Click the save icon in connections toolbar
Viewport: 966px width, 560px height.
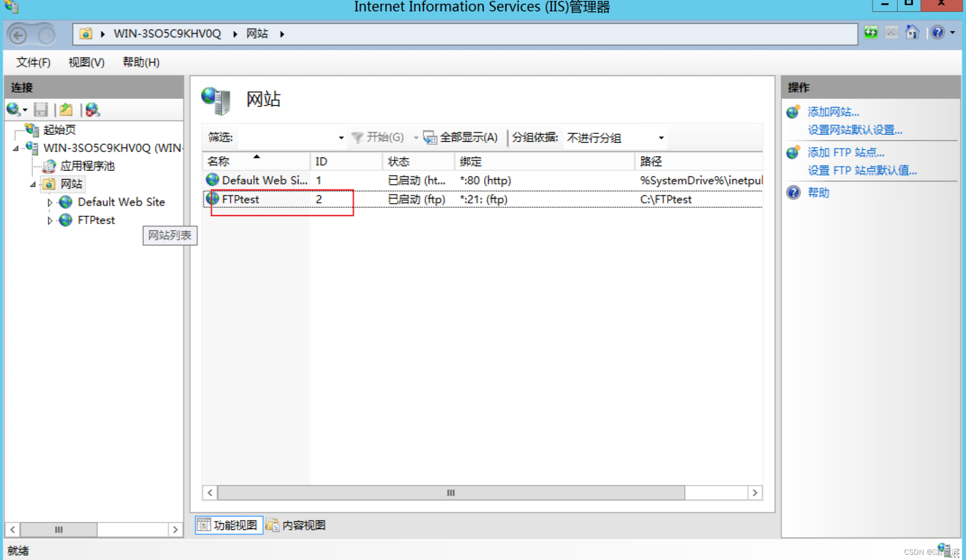pos(41,110)
